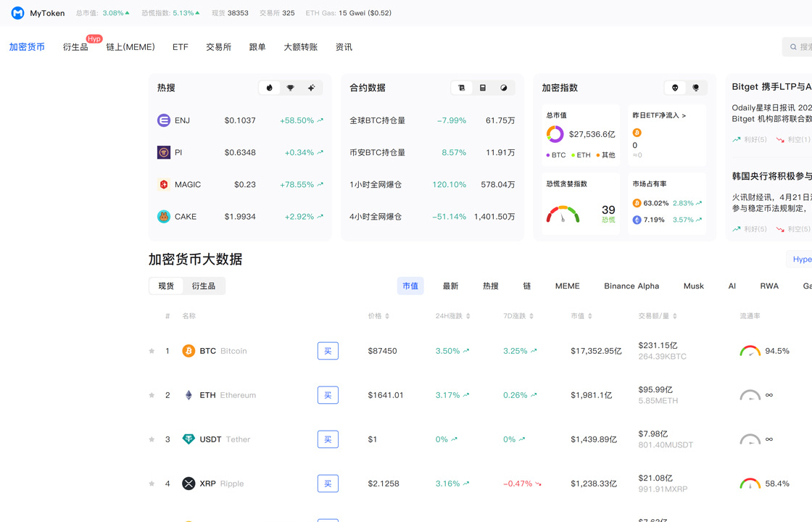The height and width of the screenshot is (522, 812).
Task: Select Binance Alpha filter tab
Action: click(631, 286)
